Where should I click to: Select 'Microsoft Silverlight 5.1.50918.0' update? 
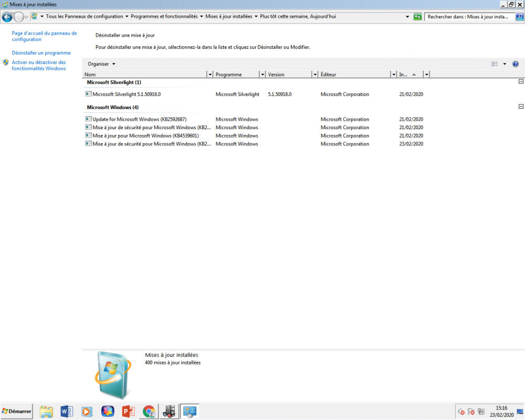point(127,94)
